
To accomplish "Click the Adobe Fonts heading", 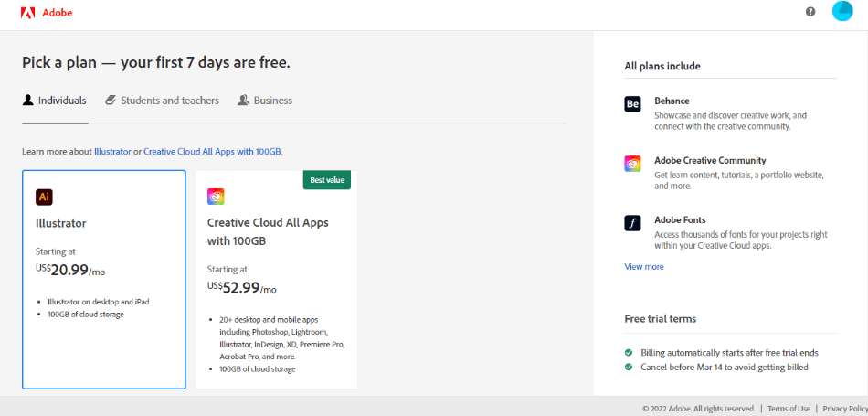I will click(x=680, y=219).
